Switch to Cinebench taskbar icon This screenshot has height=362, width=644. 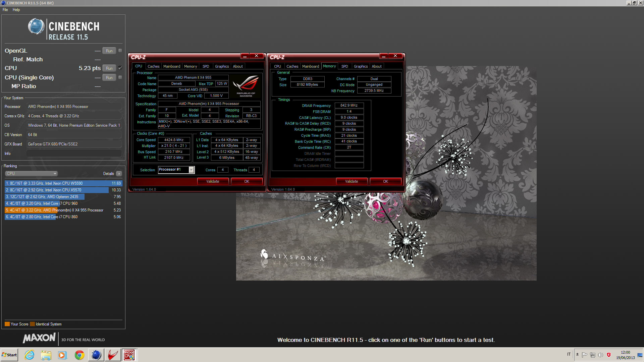(96, 355)
